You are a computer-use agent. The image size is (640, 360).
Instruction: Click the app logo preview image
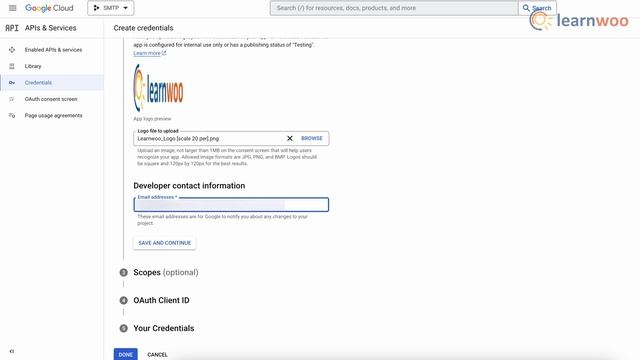tap(158, 88)
